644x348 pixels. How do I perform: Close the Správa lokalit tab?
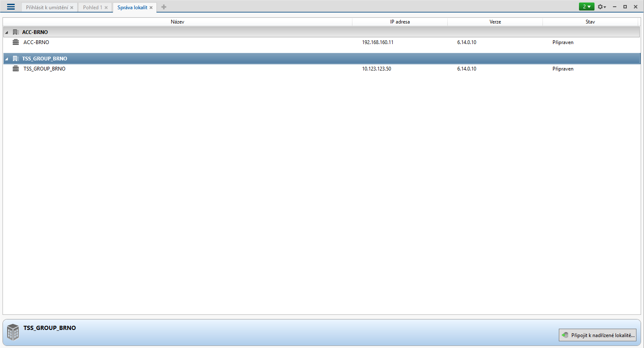[x=151, y=8]
